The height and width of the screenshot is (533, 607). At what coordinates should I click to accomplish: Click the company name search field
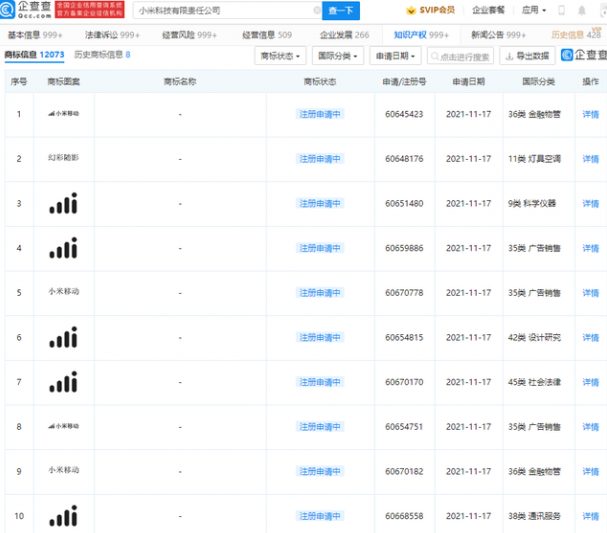pyautogui.click(x=227, y=10)
